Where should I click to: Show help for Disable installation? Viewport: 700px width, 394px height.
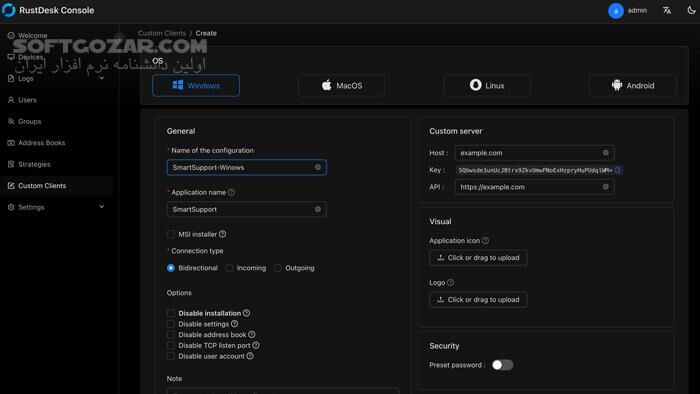click(x=246, y=313)
